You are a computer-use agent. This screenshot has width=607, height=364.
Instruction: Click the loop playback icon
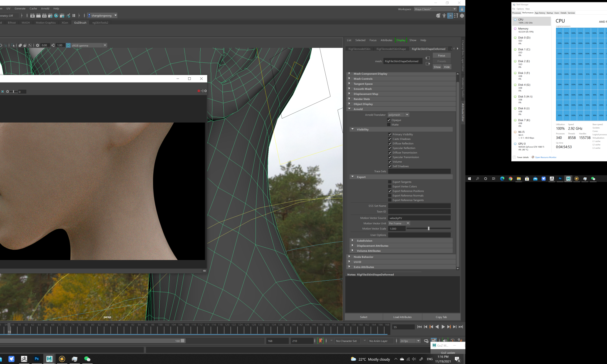[426, 341]
